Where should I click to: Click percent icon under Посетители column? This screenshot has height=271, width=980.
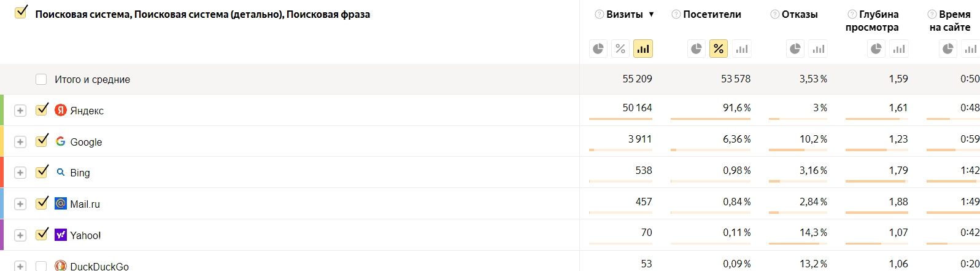(719, 49)
